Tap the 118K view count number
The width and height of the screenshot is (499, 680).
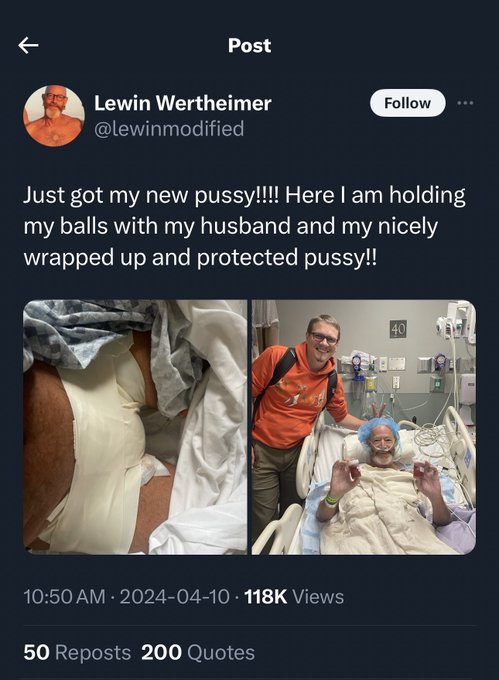coord(266,597)
